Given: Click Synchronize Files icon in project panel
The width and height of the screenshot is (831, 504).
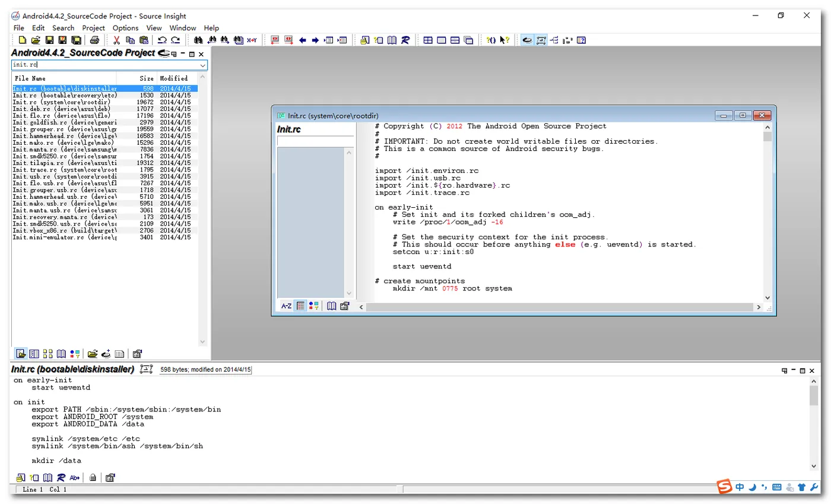Looking at the screenshot, I should 106,354.
